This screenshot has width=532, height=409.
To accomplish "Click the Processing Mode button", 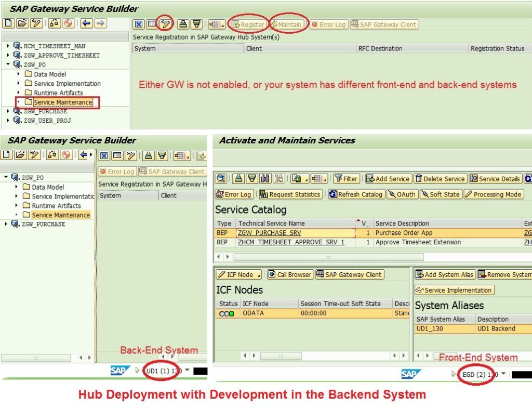I will pos(494,194).
